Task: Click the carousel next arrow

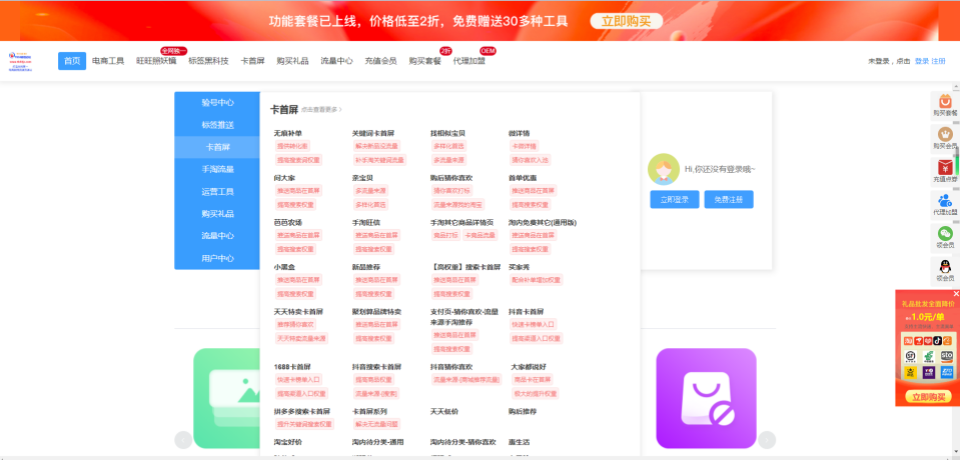Action: pyautogui.click(x=767, y=440)
